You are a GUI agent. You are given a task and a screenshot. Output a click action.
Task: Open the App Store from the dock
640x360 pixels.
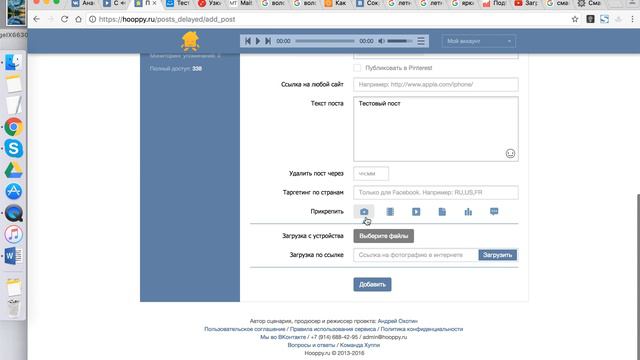tap(13, 191)
